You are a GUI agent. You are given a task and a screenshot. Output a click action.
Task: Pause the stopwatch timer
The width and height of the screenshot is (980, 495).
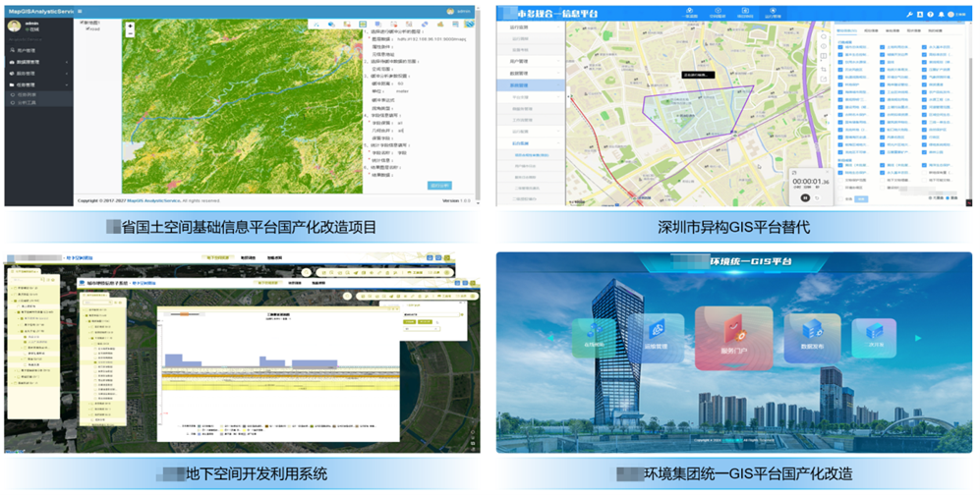pyautogui.click(x=804, y=196)
